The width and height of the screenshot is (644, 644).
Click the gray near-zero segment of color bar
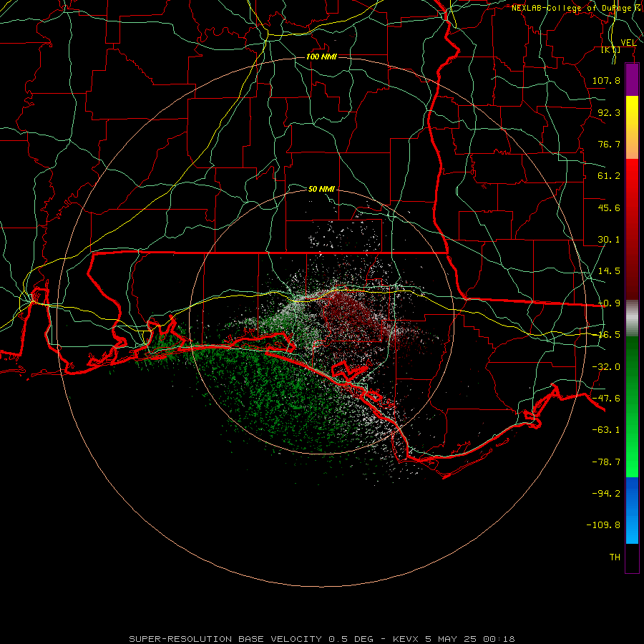[x=632, y=318]
